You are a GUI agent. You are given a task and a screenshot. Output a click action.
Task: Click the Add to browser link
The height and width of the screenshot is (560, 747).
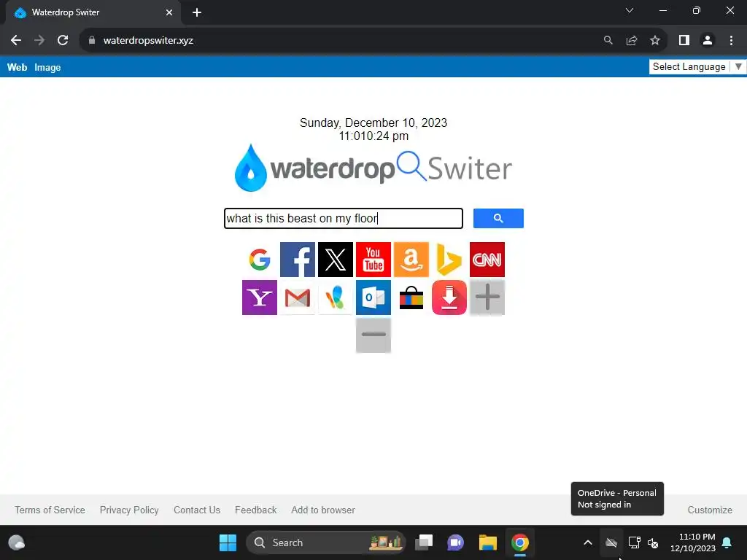(323, 510)
